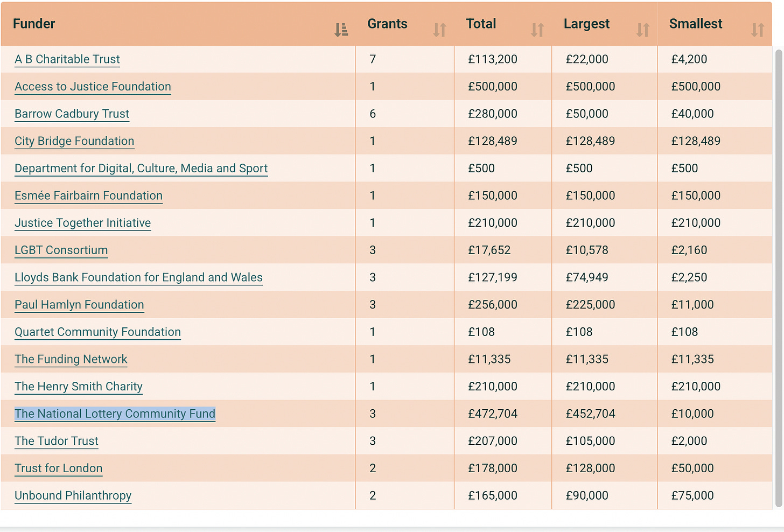Sort by Largest column arrows icon
Screen dimensions: 784x532
(643, 30)
